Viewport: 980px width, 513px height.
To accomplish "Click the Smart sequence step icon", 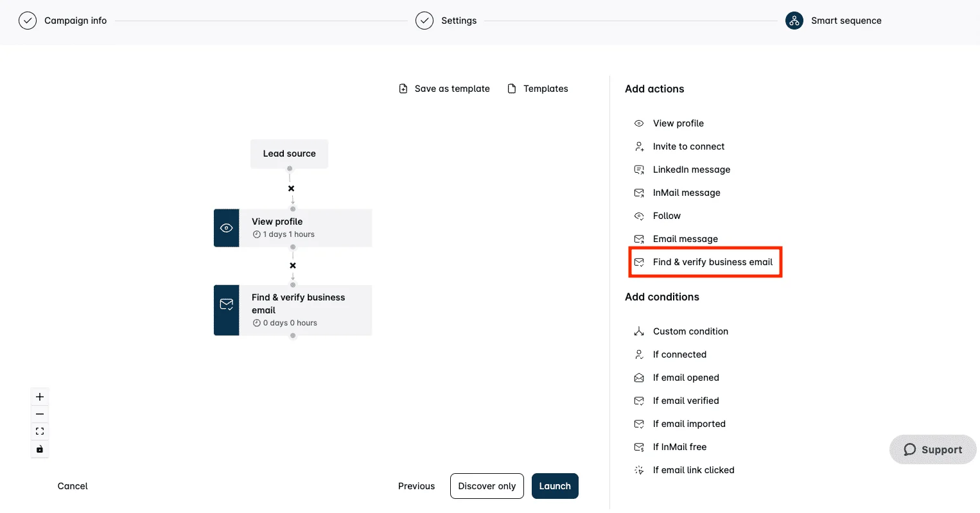I will [x=794, y=21].
